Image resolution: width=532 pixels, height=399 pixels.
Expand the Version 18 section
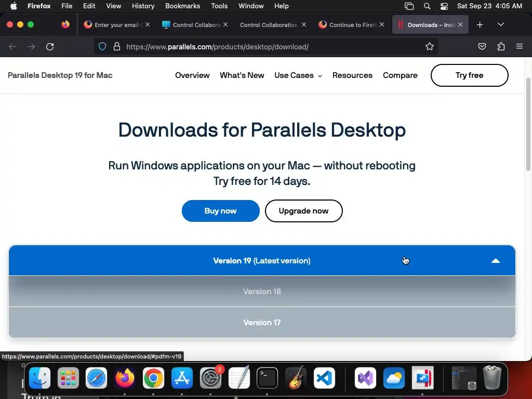[x=262, y=291]
